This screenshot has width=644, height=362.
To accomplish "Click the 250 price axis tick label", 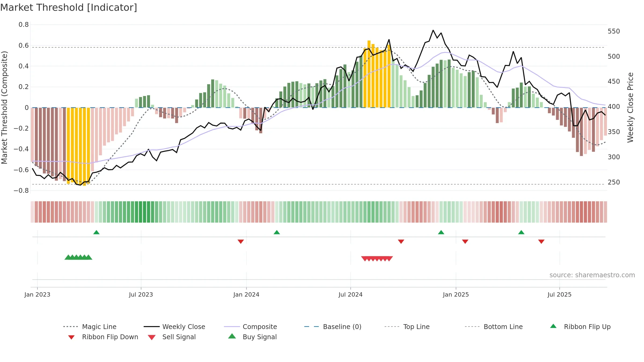I will [x=614, y=182].
